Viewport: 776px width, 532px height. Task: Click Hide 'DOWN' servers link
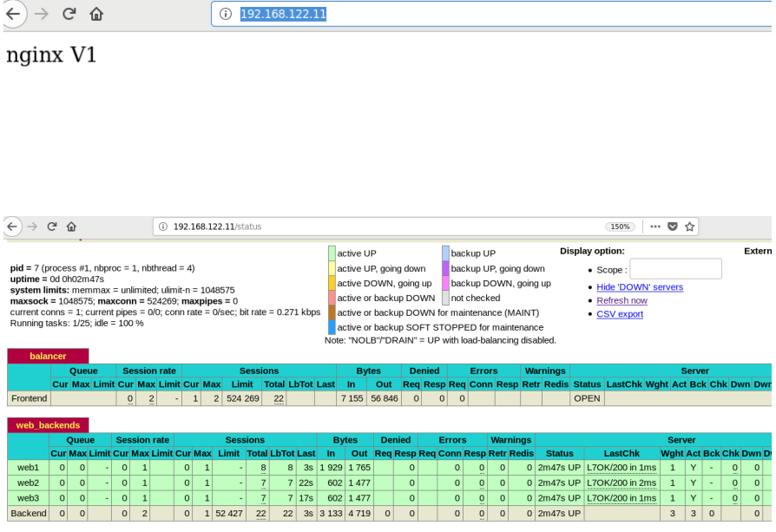point(640,287)
